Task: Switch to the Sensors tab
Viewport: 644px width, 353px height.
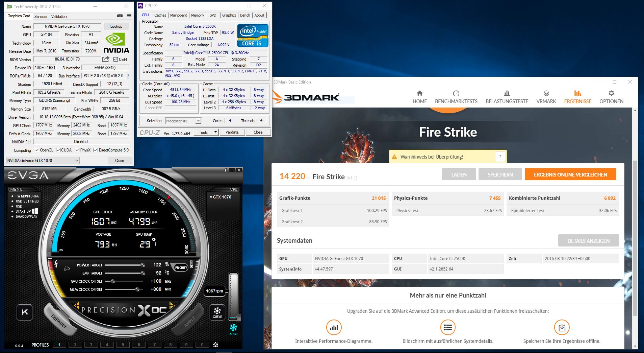Action: point(41,16)
